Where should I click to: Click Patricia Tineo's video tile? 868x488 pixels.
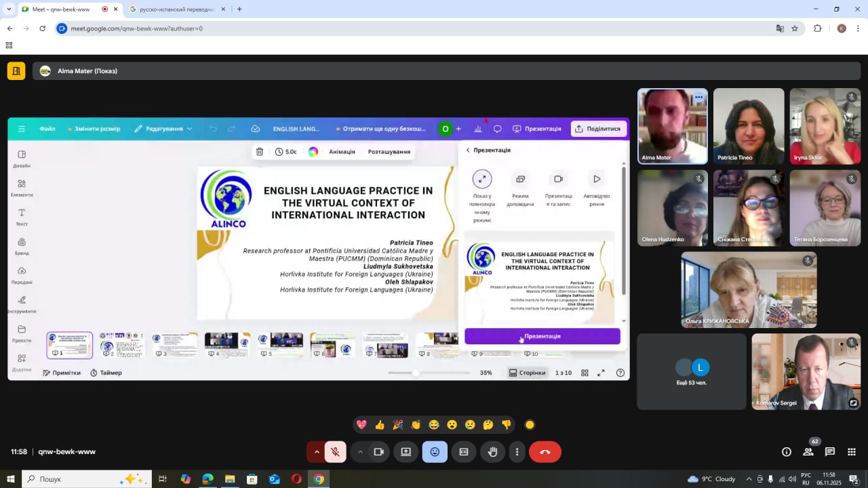pyautogui.click(x=749, y=127)
